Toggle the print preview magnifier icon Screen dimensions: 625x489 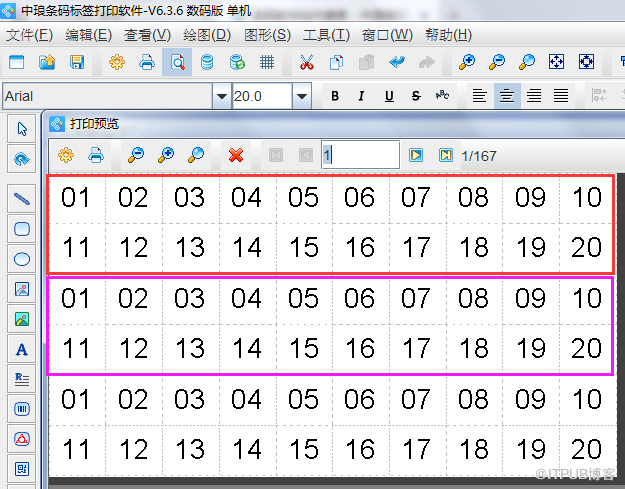(x=177, y=62)
